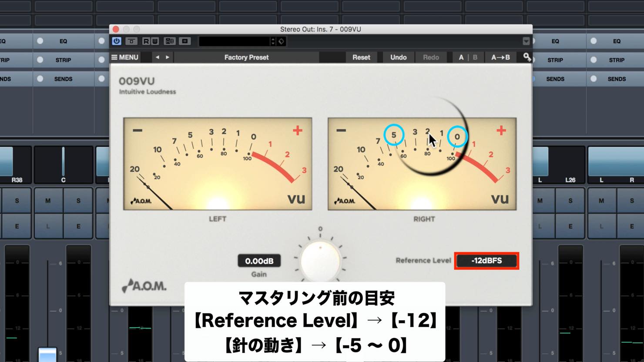Click the Write automation W button
The height and width of the screenshot is (362, 644).
154,41
